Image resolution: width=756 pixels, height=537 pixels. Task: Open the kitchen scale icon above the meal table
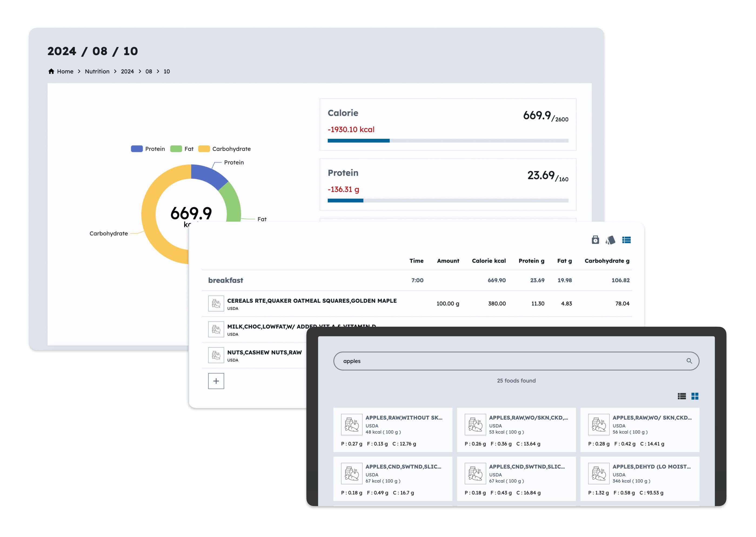(595, 240)
